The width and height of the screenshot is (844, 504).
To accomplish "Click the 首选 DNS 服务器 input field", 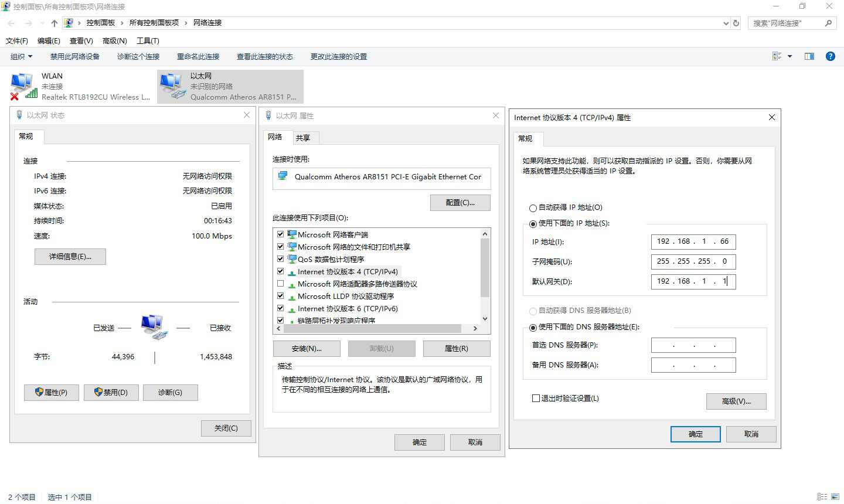I will (x=693, y=345).
